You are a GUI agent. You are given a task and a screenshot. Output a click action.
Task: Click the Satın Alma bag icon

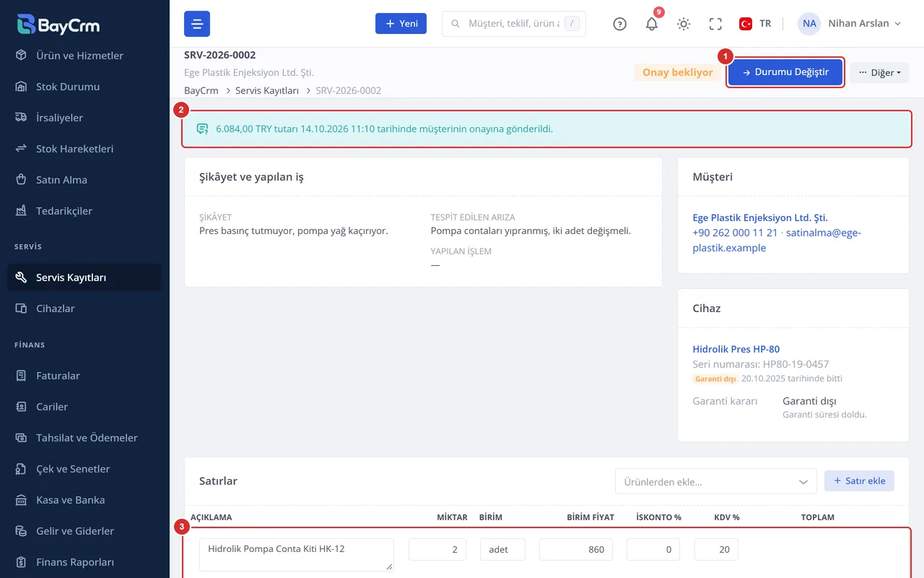point(22,180)
